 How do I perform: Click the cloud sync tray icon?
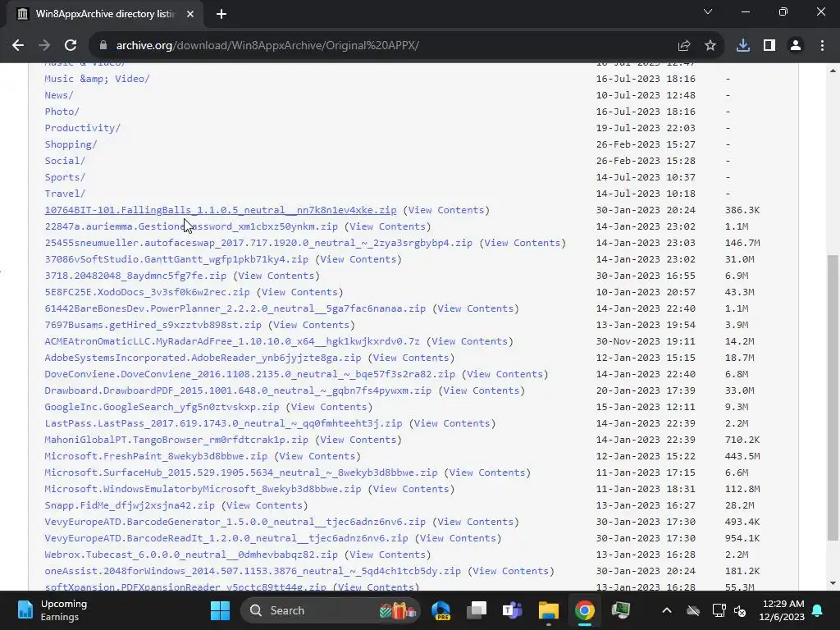point(693,610)
